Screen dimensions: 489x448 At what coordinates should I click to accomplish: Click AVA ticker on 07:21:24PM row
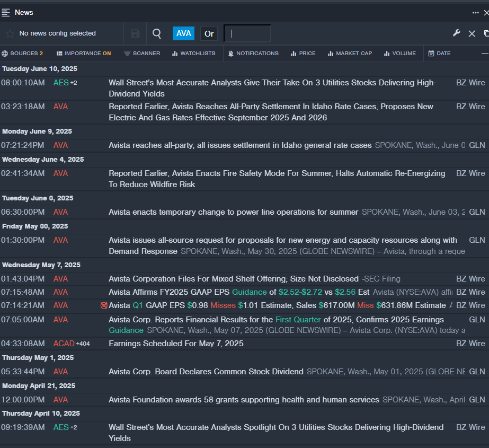pyautogui.click(x=60, y=145)
